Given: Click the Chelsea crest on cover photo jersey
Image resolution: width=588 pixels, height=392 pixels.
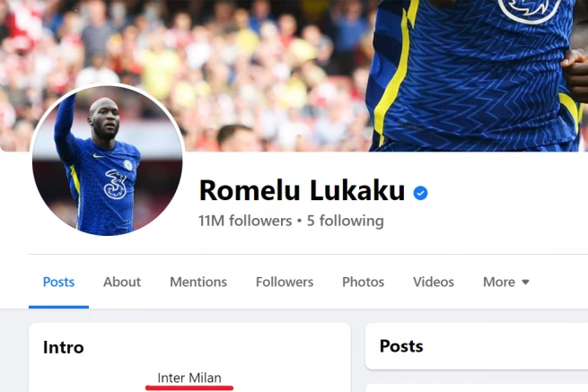Looking at the screenshot, I should (531, 9).
